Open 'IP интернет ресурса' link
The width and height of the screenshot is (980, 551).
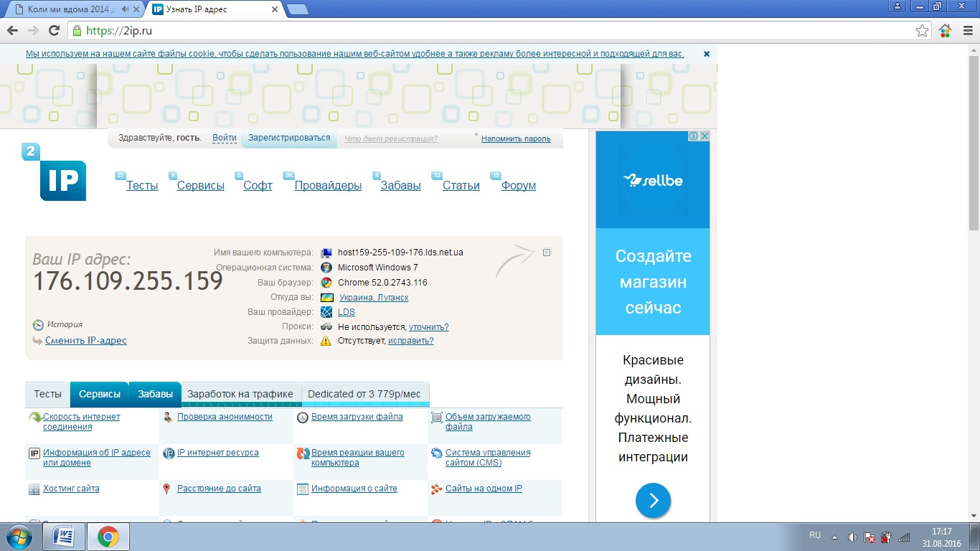[218, 453]
